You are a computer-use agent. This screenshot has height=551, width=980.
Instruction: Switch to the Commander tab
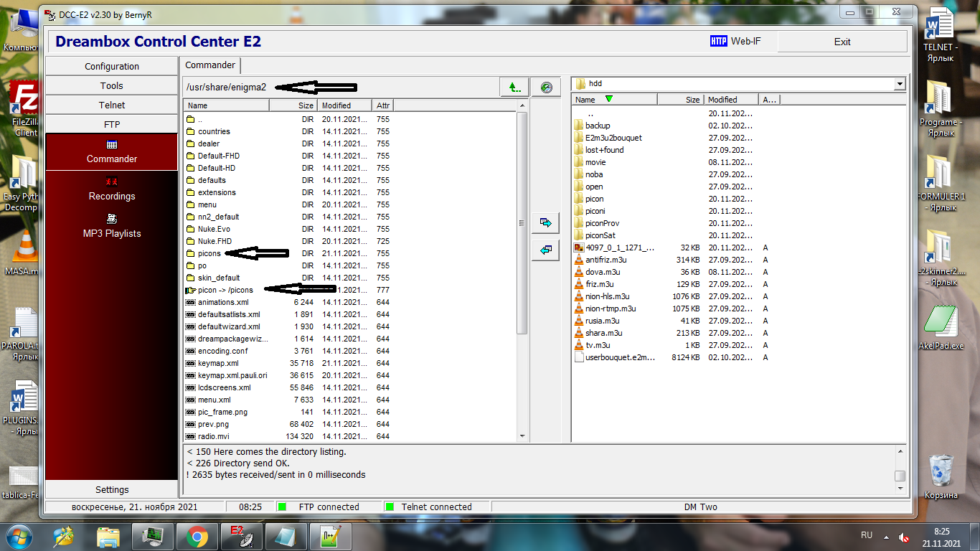[210, 65]
